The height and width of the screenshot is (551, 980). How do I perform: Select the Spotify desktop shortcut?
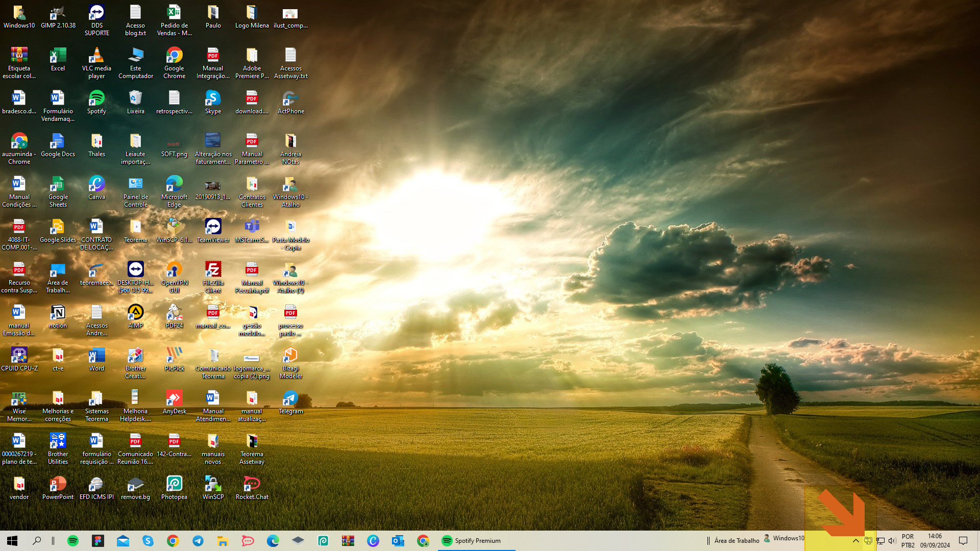[x=96, y=103]
